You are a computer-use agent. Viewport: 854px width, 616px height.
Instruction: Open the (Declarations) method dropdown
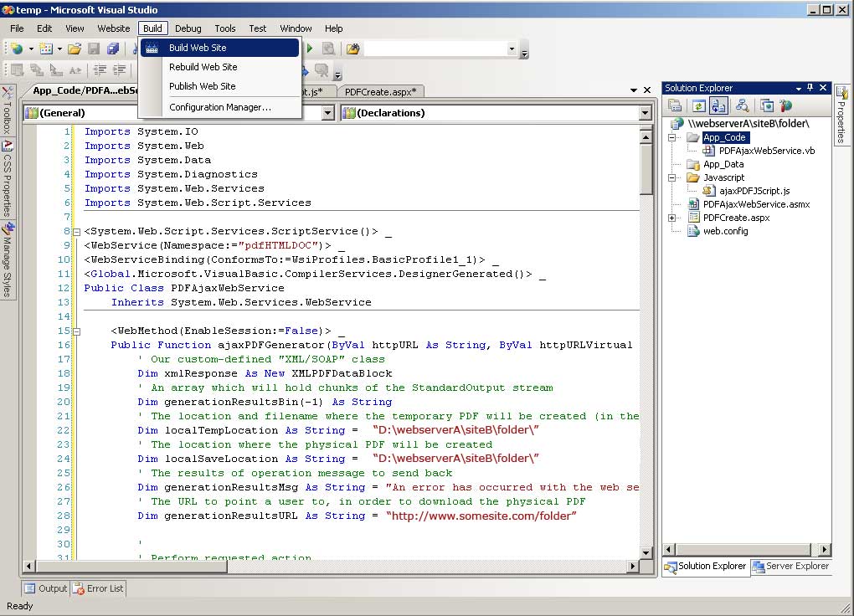tap(646, 113)
